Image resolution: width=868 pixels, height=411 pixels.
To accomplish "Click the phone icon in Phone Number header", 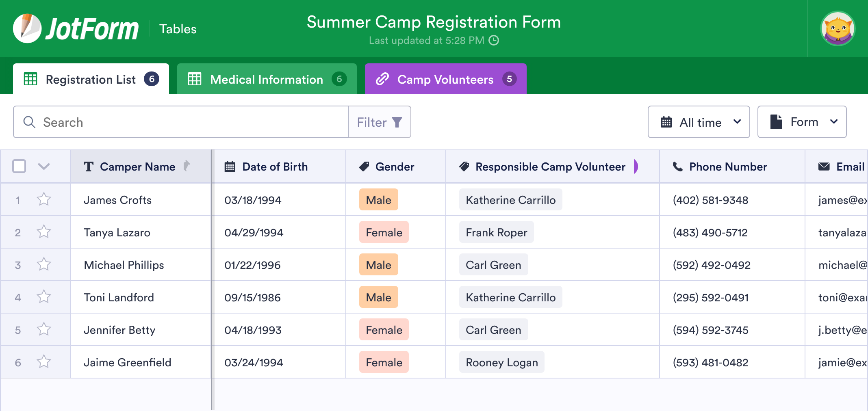I will pyautogui.click(x=678, y=167).
